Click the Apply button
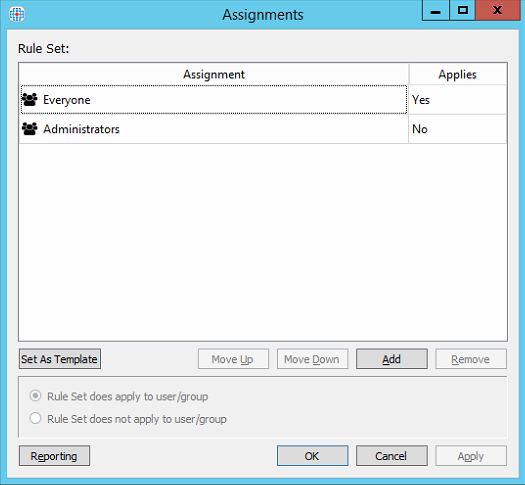525x485 pixels. [470, 456]
